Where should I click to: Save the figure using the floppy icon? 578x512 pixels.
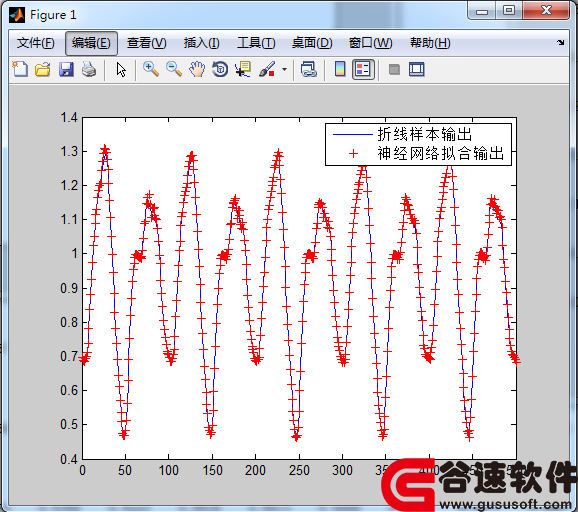click(66, 69)
